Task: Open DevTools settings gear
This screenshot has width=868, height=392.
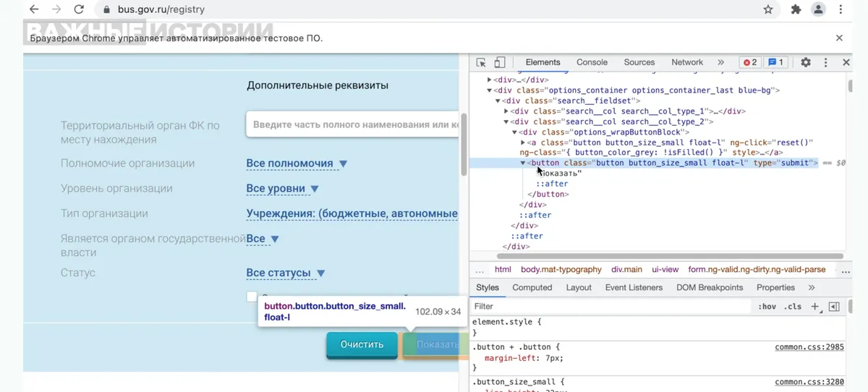Action: pyautogui.click(x=806, y=62)
